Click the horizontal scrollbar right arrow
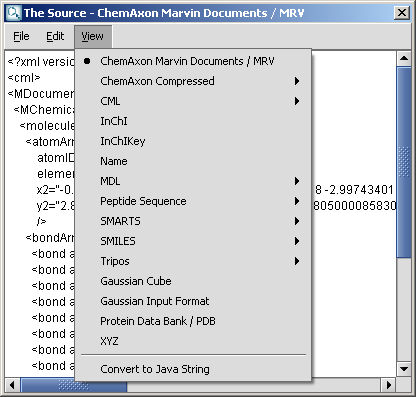The width and height of the screenshot is (416, 397). coord(389,385)
